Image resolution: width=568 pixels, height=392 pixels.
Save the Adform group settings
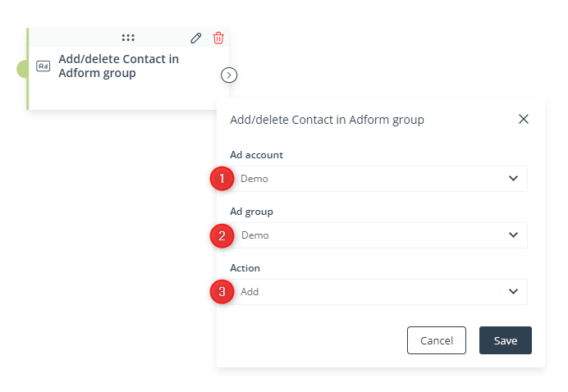(506, 340)
